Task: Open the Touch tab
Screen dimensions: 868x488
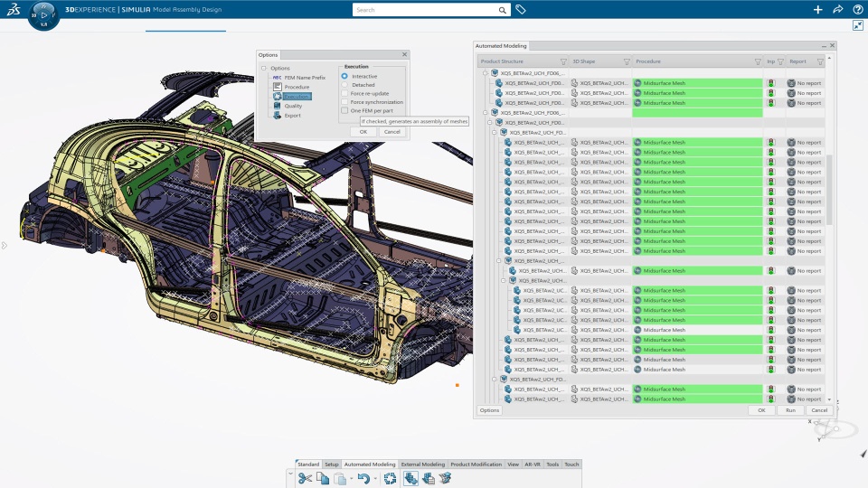Action: coord(571,465)
